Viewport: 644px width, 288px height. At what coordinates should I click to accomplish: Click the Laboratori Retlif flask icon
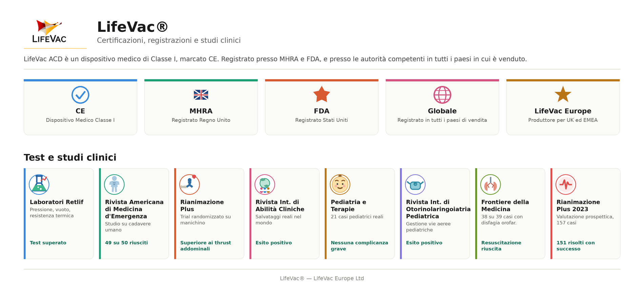coord(39,184)
